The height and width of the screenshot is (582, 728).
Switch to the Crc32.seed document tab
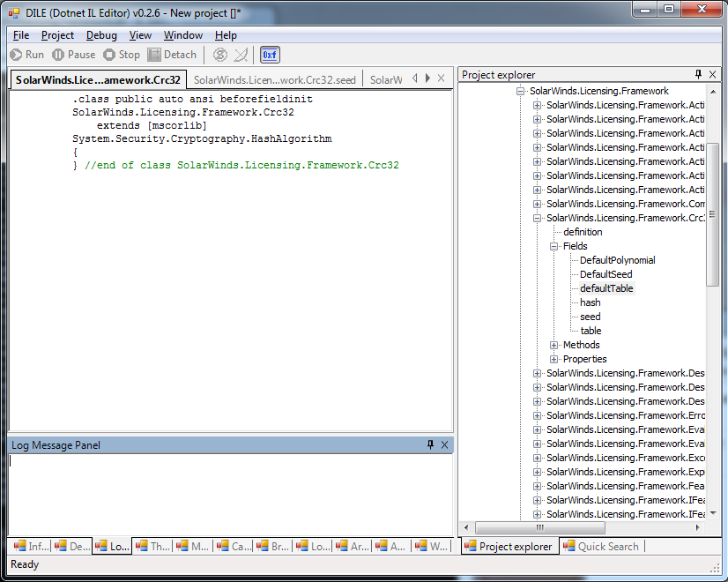(x=275, y=80)
